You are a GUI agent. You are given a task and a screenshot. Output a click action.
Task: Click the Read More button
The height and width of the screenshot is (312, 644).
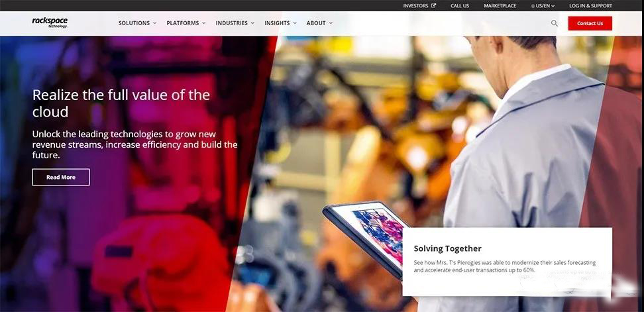pyautogui.click(x=61, y=177)
